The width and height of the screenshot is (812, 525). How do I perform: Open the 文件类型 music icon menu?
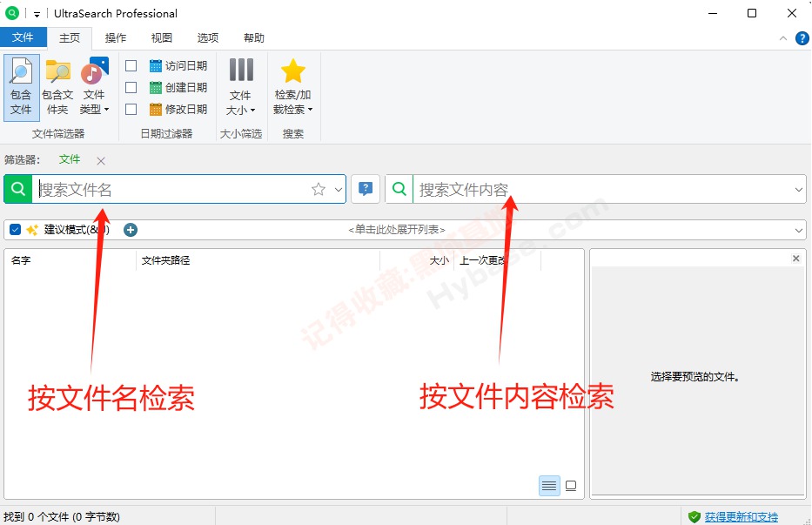94,87
